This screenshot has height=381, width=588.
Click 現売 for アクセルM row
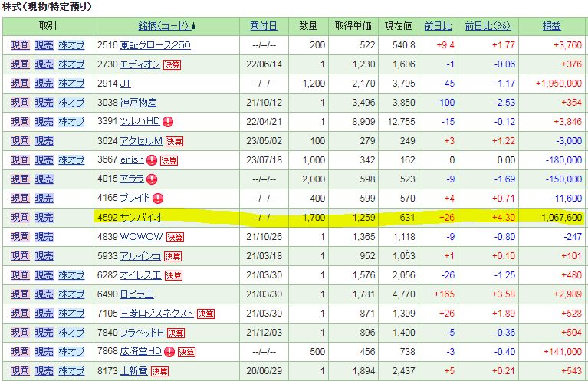(44, 141)
